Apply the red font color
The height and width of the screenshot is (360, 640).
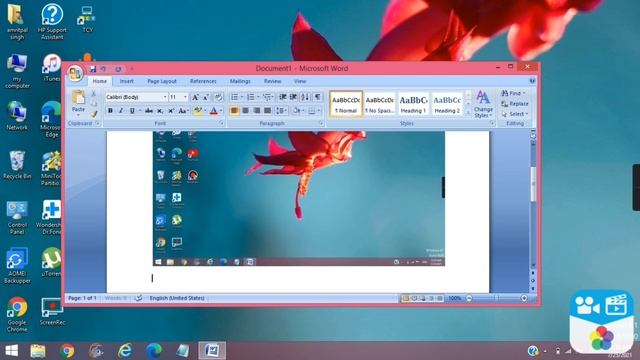213,111
